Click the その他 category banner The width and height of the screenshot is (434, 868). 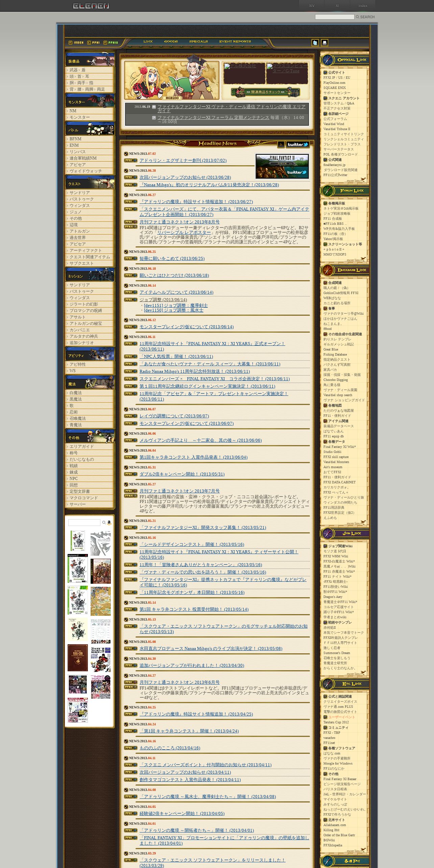click(90, 436)
